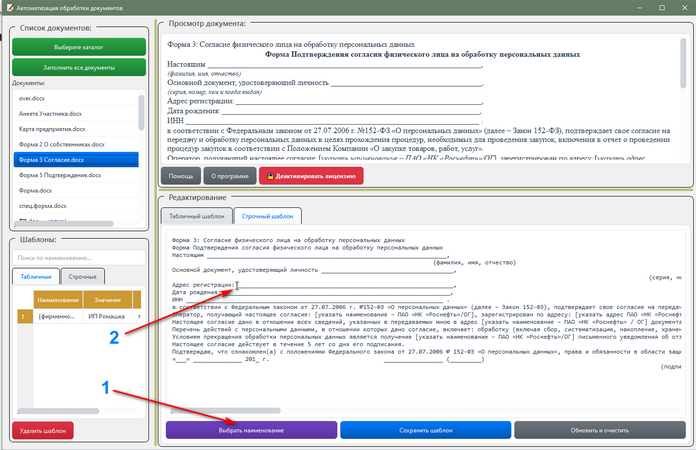Viewport: 696px width, 450px height.
Task: Click Заполнить все документы button
Action: coord(79,67)
